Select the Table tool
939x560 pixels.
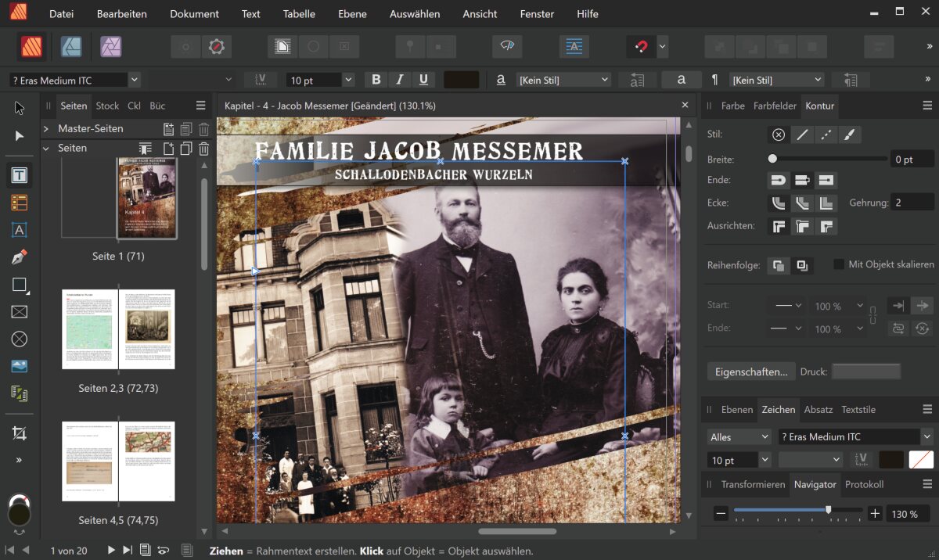coord(20,203)
